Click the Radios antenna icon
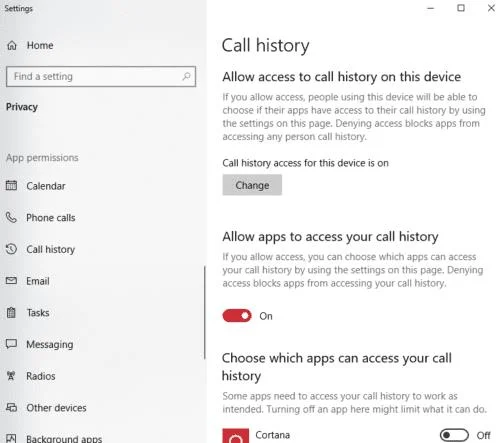 point(11,376)
